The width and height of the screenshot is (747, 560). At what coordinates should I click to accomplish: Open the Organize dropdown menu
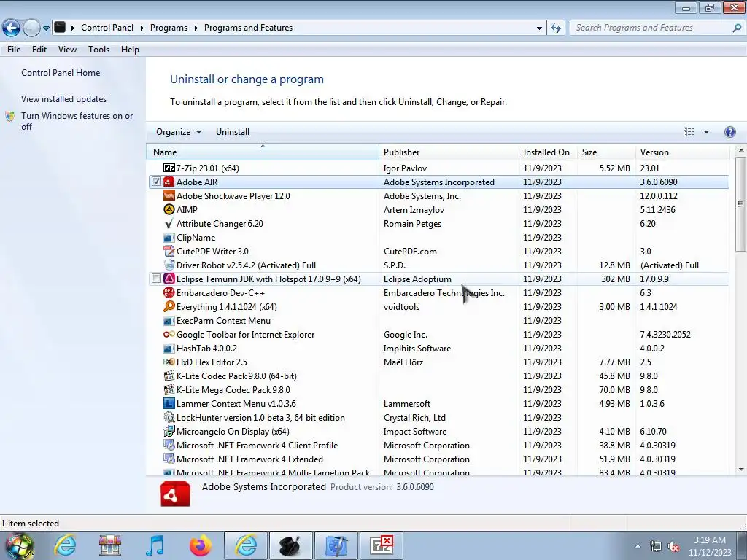click(179, 132)
